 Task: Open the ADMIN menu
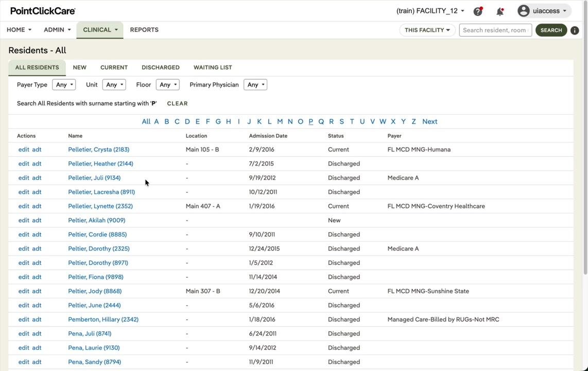57,30
